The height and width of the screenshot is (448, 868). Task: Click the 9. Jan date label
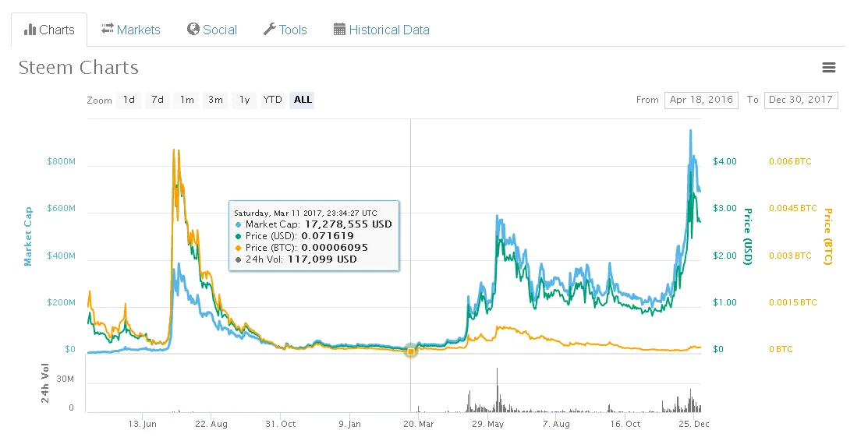(x=349, y=424)
